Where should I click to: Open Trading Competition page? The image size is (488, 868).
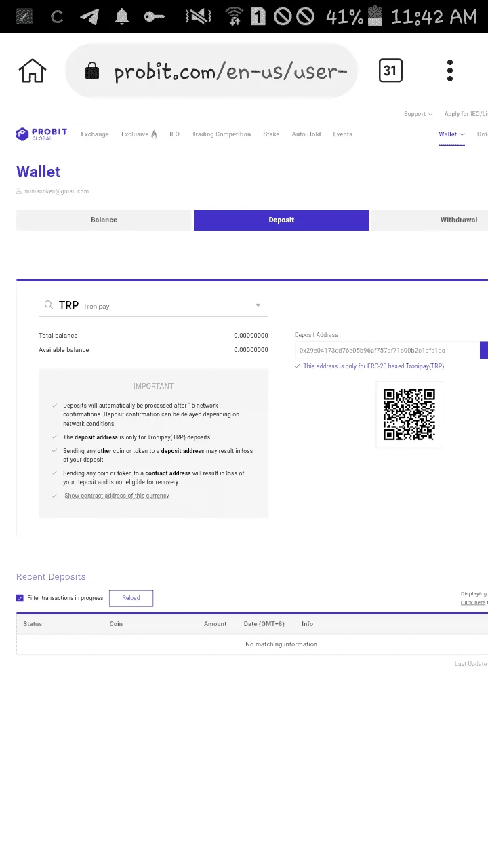[221, 134]
